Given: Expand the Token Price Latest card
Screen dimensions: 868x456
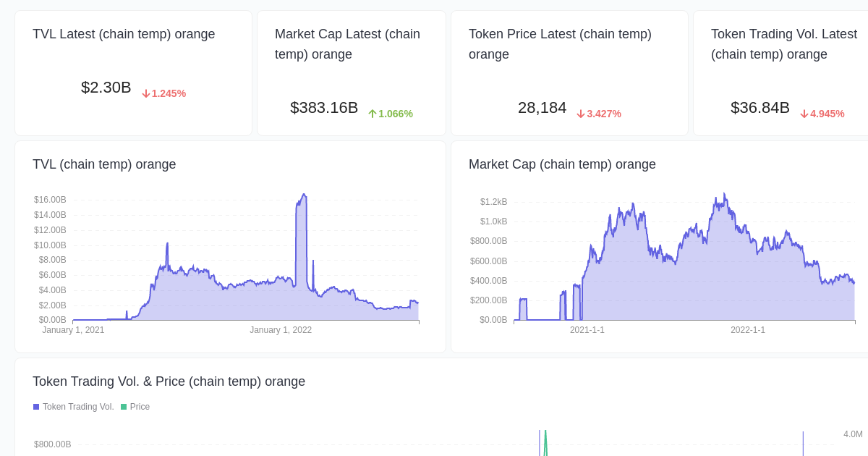Looking at the screenshot, I should pos(569,72).
